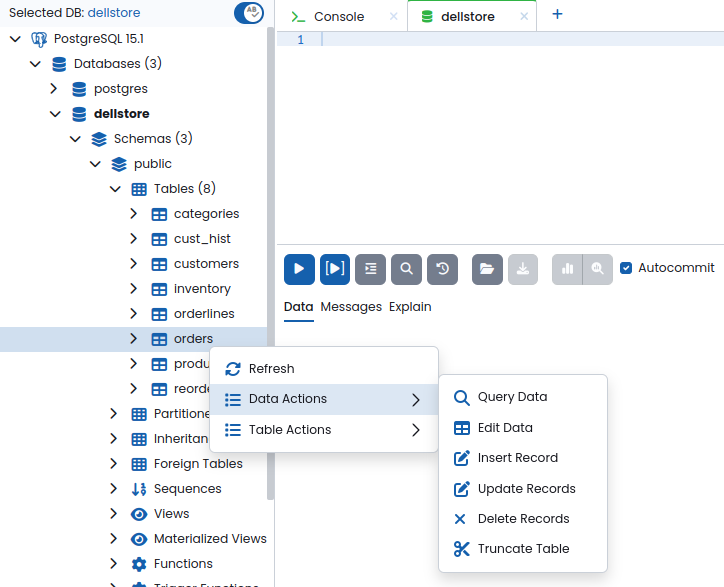Expand the customers table node
The image size is (724, 587).
point(133,263)
